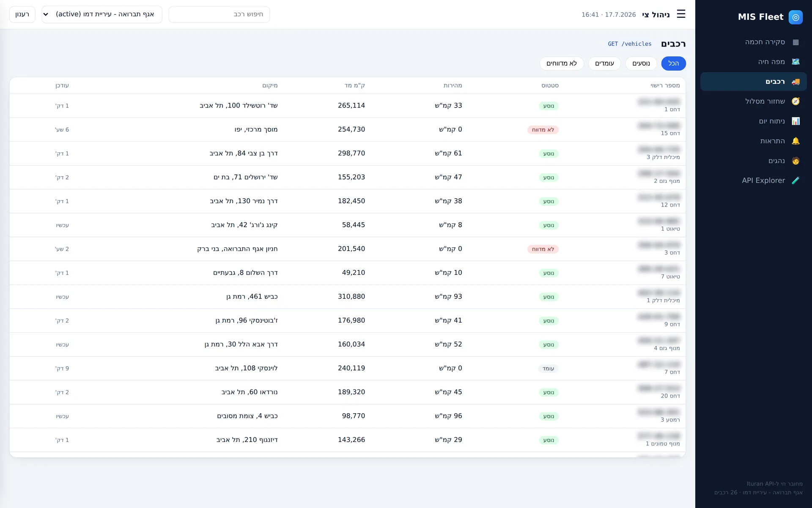Select the נוסעים filter tab

641,63
